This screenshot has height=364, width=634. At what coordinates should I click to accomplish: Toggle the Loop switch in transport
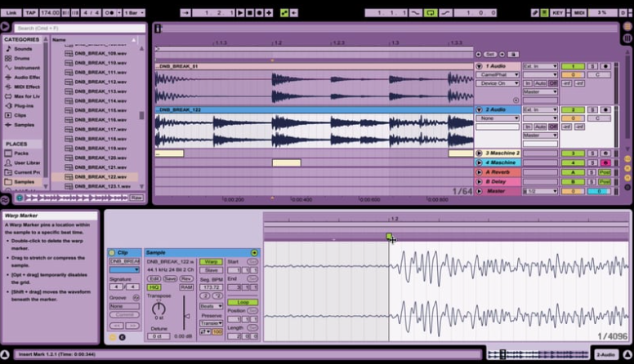(x=431, y=13)
